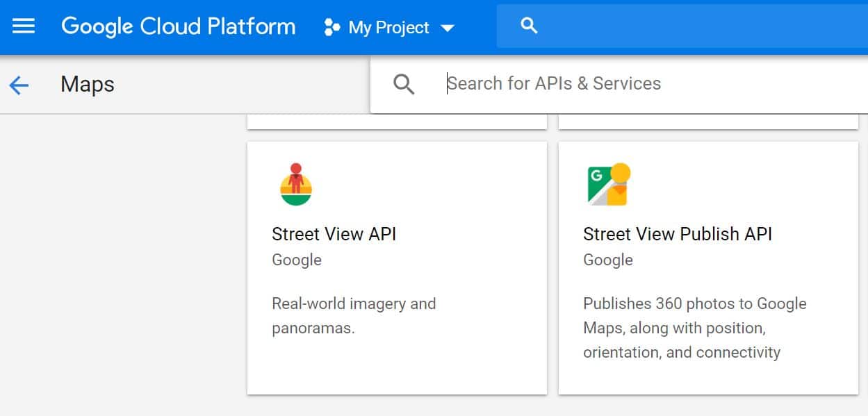Open the Street View API card
The width and height of the screenshot is (868, 416).
click(x=397, y=267)
